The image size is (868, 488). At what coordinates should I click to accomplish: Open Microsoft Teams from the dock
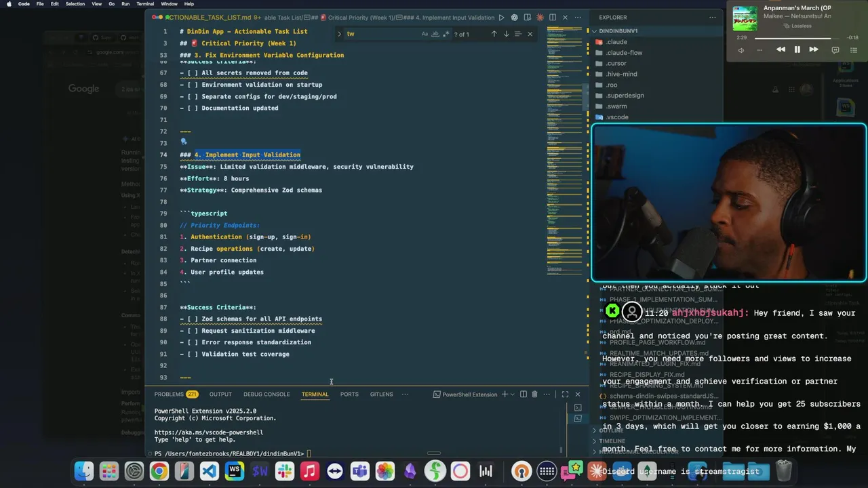click(x=360, y=471)
